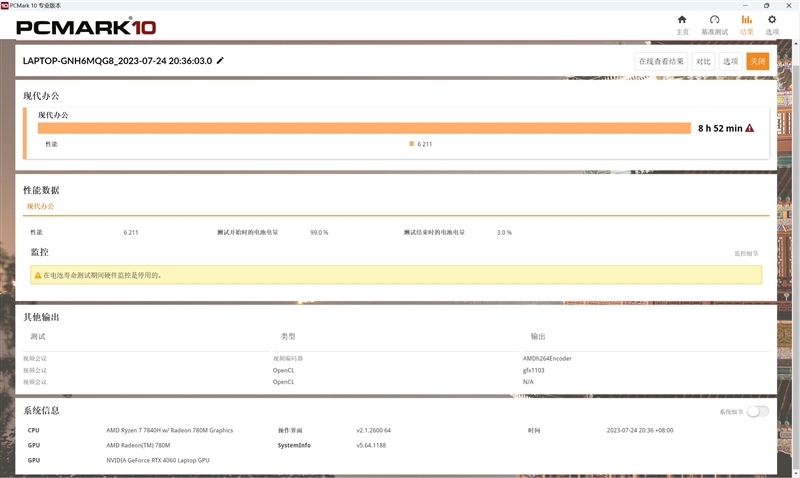Click the AMD Ryzen 7 7840H CPU text
Viewport: 800px width, 478px height.
coord(169,431)
